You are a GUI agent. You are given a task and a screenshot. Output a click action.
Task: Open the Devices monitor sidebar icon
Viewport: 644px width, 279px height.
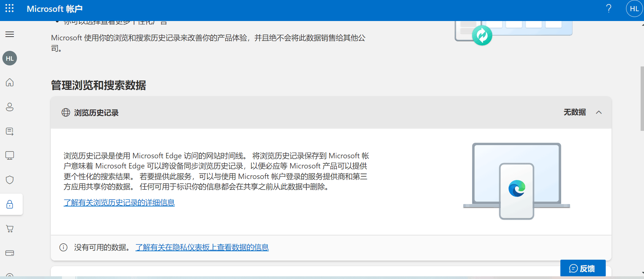click(x=10, y=156)
